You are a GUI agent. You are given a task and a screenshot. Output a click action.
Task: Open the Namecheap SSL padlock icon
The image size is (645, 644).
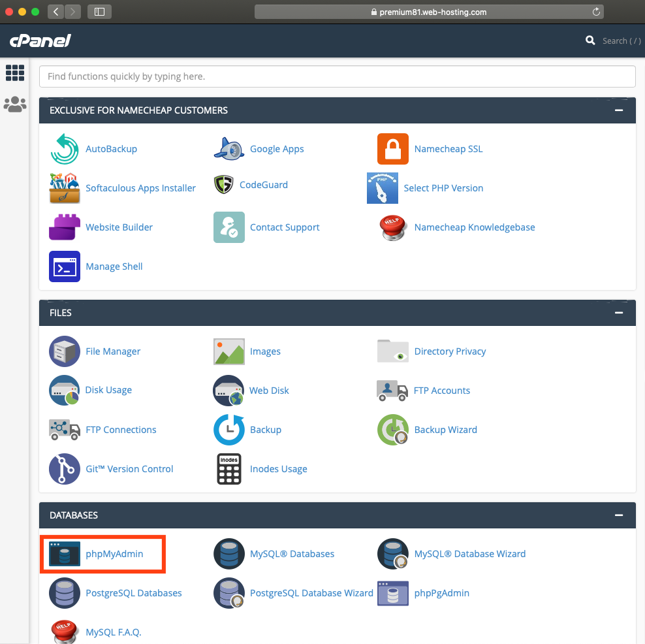pos(393,149)
